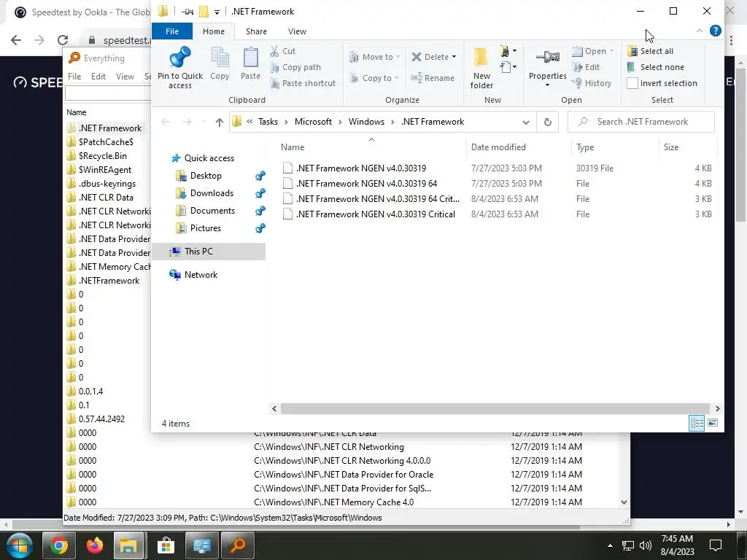The height and width of the screenshot is (560, 747).
Task: Show hidden tray icons chevron
Action: (610, 545)
